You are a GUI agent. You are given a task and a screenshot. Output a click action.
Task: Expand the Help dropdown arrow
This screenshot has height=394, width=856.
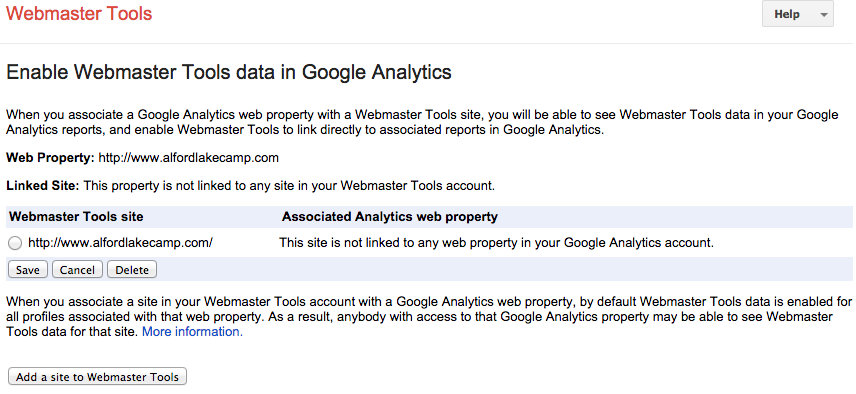point(824,15)
